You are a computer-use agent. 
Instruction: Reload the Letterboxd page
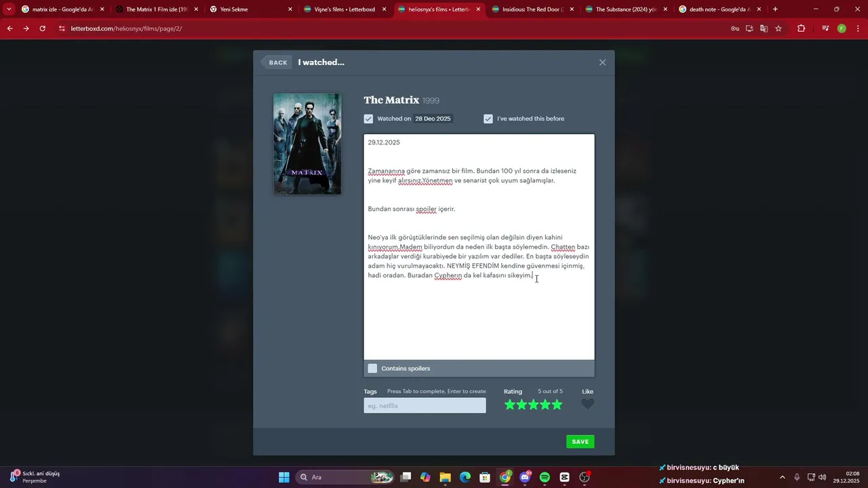tap(42, 28)
